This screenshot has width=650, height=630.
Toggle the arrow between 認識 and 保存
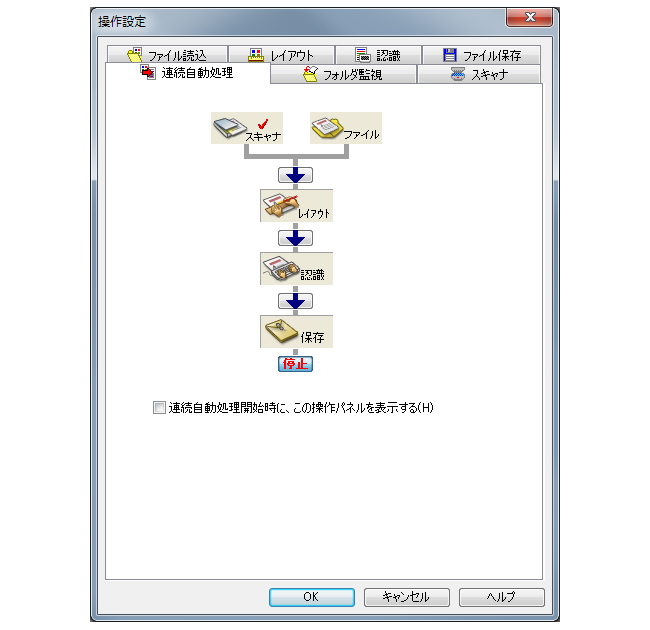[295, 301]
